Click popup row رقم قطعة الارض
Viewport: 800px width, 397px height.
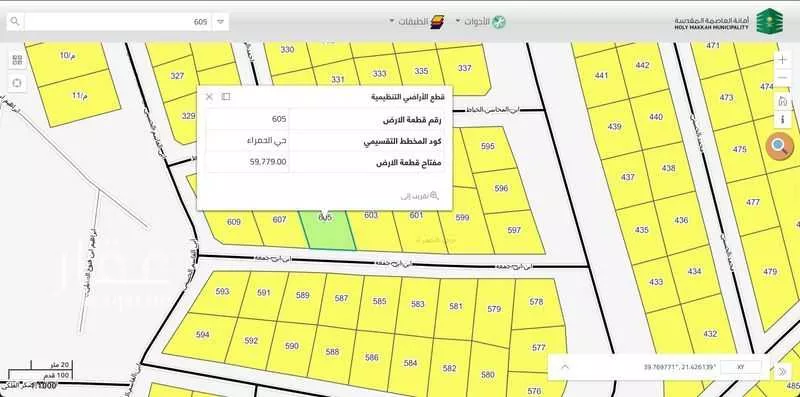pos(324,119)
